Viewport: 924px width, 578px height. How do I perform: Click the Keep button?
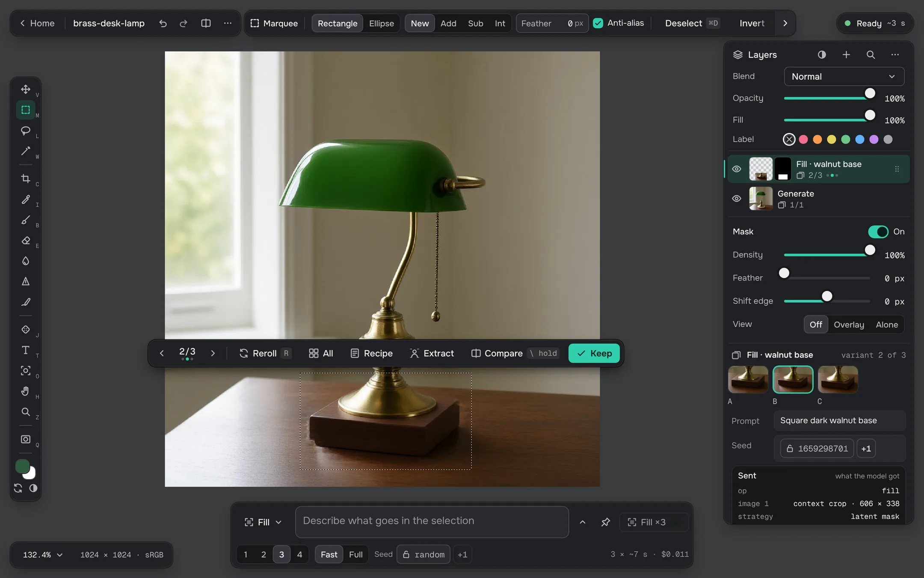click(594, 353)
